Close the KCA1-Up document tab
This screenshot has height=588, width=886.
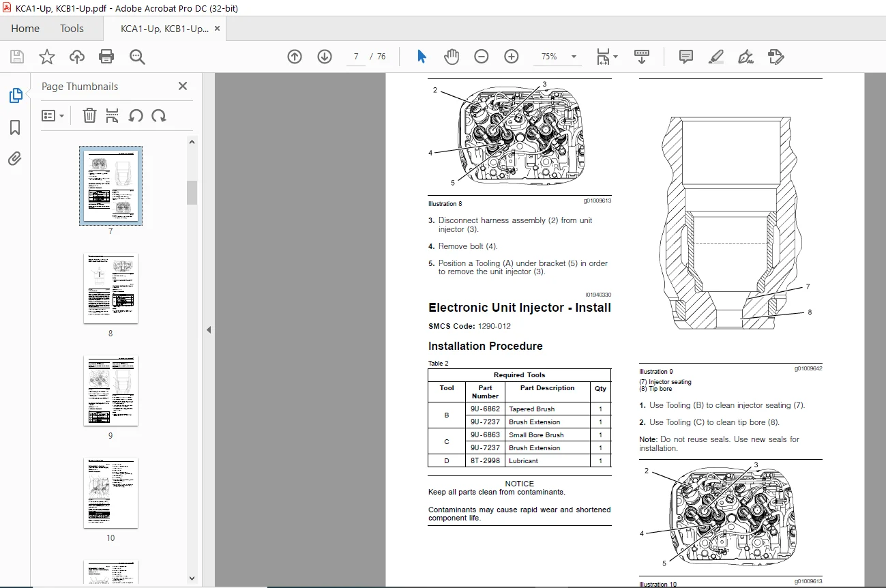tap(218, 29)
